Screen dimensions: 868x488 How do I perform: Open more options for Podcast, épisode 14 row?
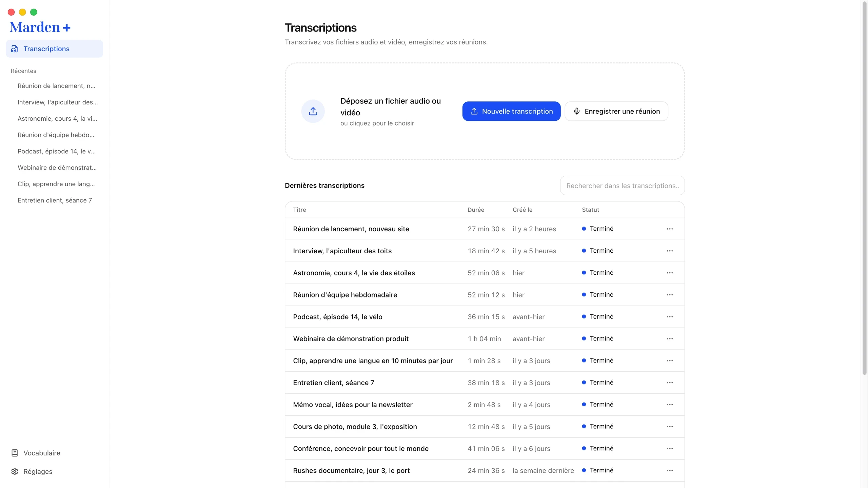(670, 317)
